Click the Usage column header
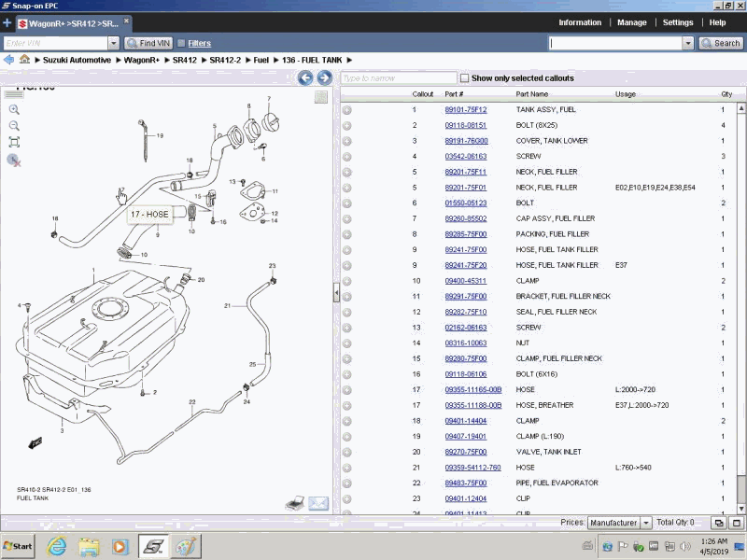Image resolution: width=747 pixels, height=560 pixels. pyautogui.click(x=625, y=94)
